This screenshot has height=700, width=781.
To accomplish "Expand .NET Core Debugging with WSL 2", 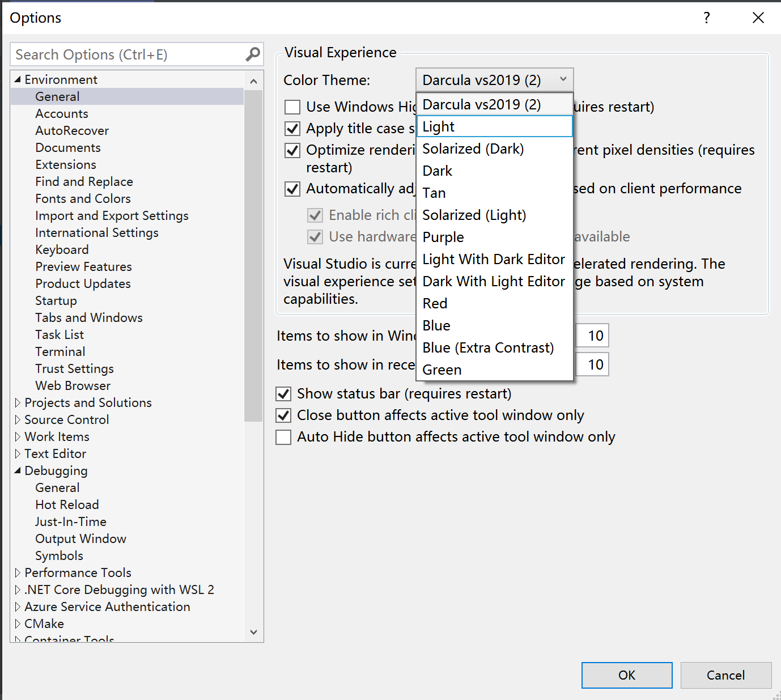I will [x=18, y=589].
